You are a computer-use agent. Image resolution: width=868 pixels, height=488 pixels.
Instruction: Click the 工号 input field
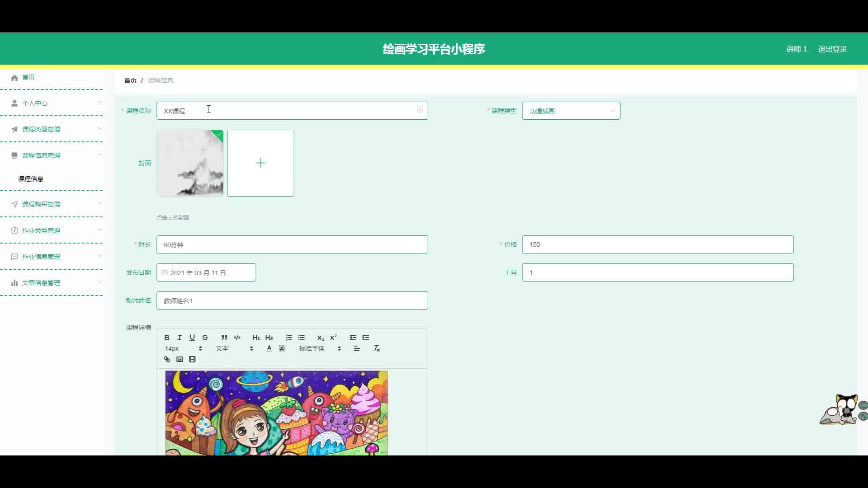[x=658, y=272]
